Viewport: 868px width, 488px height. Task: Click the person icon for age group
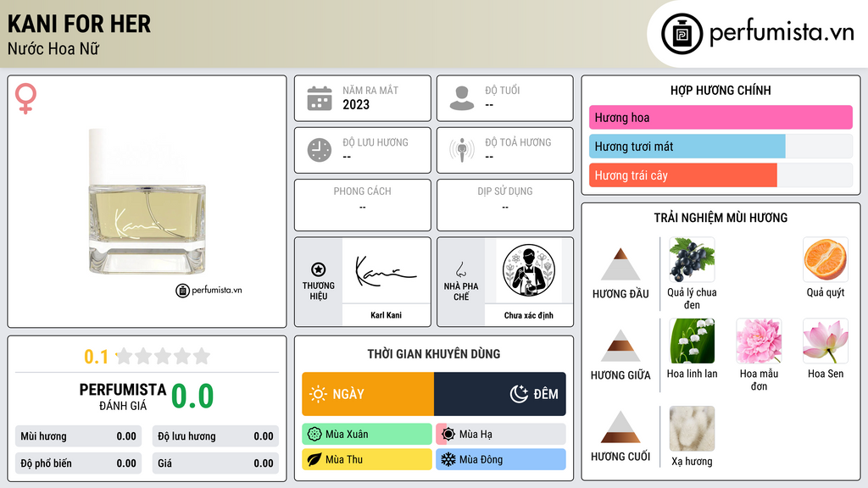click(x=462, y=98)
